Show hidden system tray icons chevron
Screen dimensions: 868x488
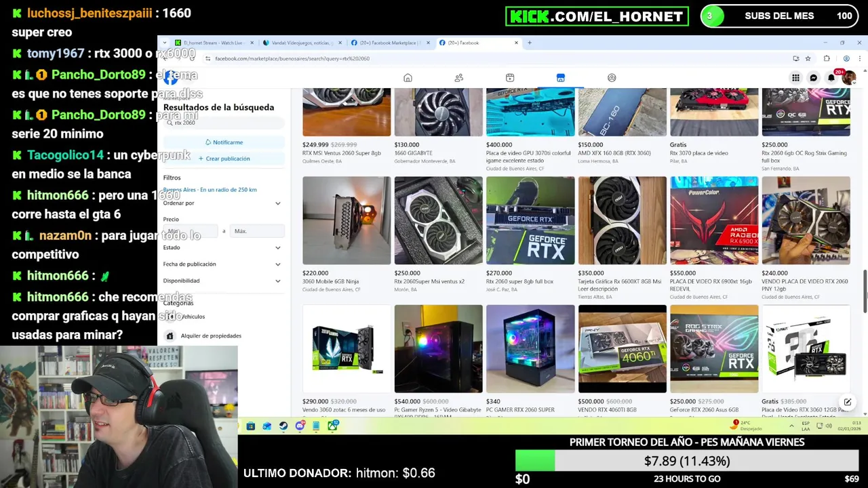(x=791, y=426)
